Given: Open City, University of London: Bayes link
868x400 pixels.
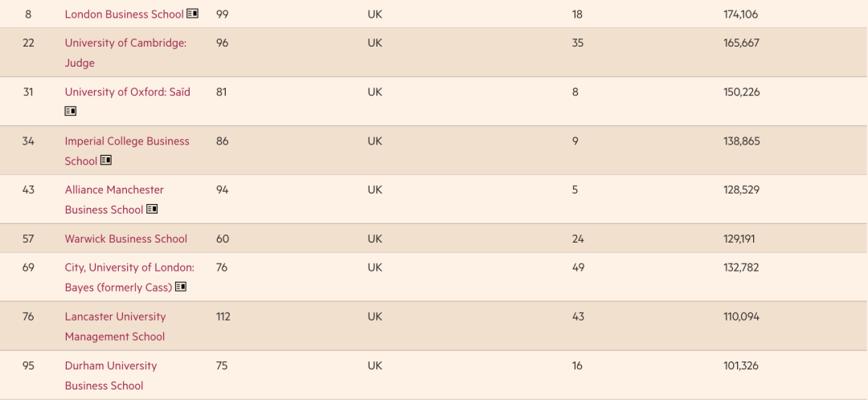Looking at the screenshot, I should tap(129, 277).
